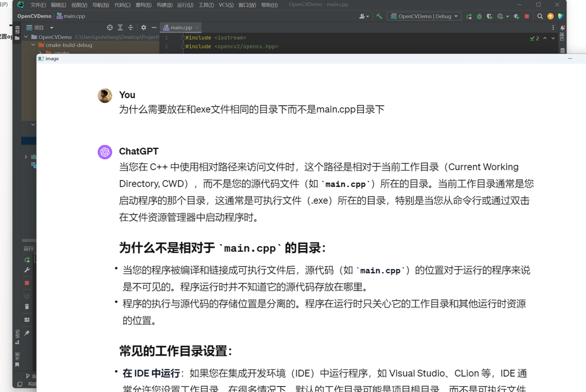
Task: Open the OpenCVDemo | Debug configuration dropdown
Action: pyautogui.click(x=424, y=16)
